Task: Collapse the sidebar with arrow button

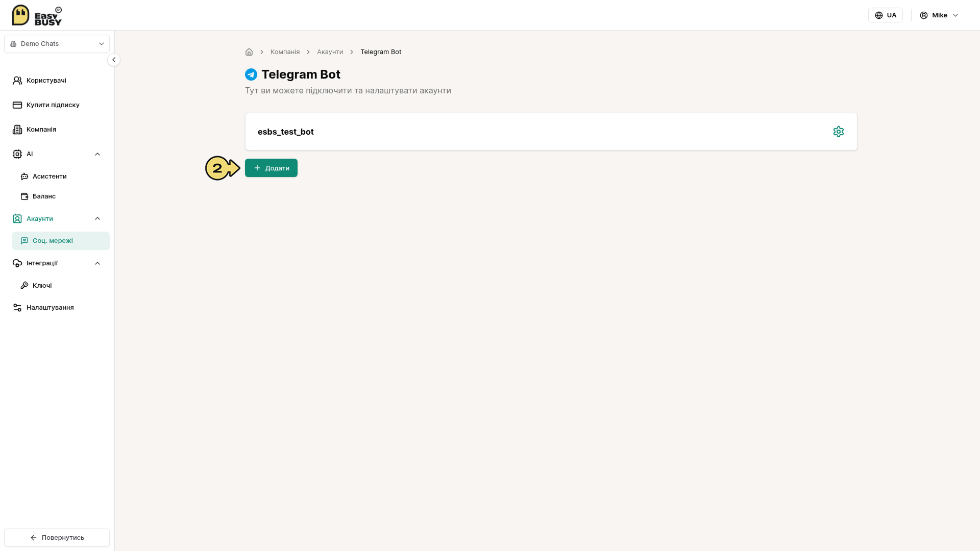Action: coord(114,60)
